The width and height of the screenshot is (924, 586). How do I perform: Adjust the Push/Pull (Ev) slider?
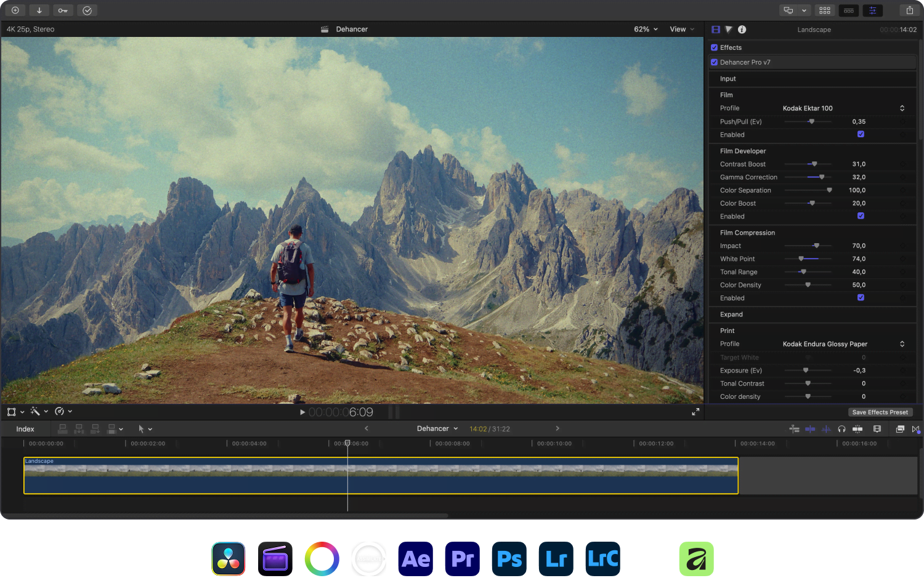point(808,122)
